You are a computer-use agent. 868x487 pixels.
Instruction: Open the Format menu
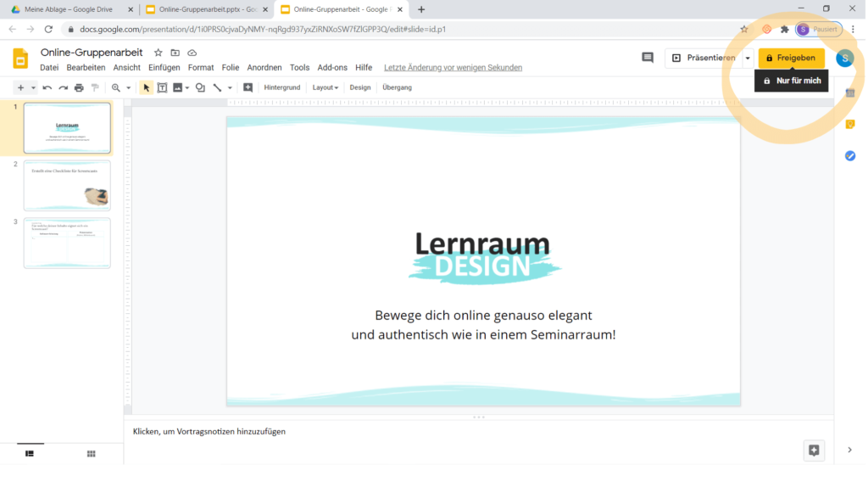201,68
